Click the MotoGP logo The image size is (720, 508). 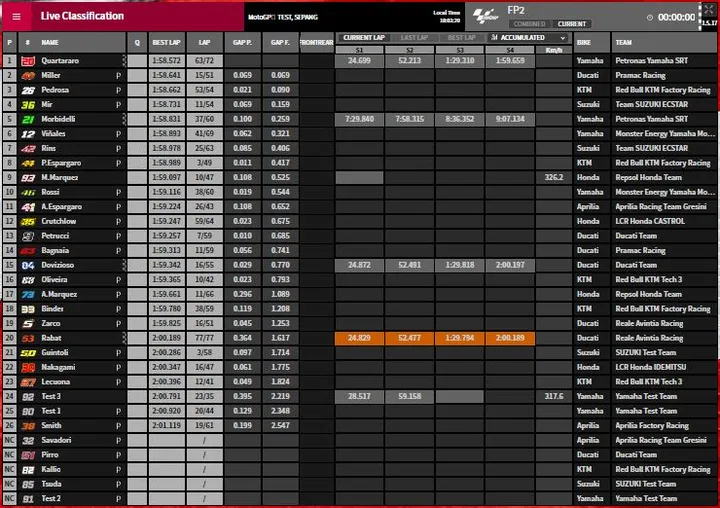coord(485,16)
